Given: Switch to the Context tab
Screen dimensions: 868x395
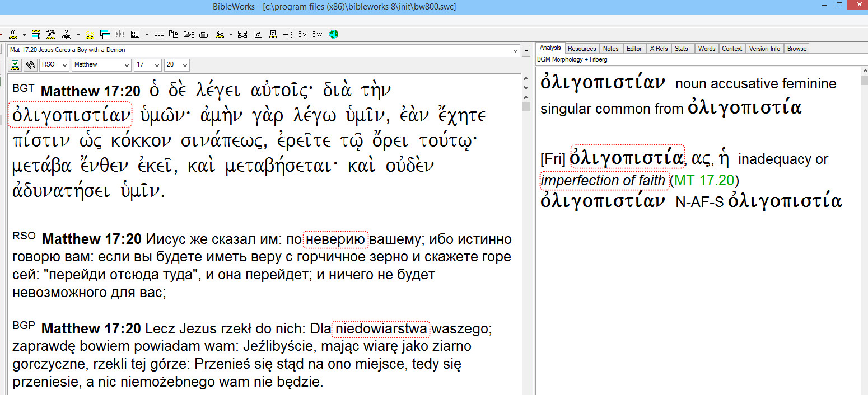Looking at the screenshot, I should [732, 49].
